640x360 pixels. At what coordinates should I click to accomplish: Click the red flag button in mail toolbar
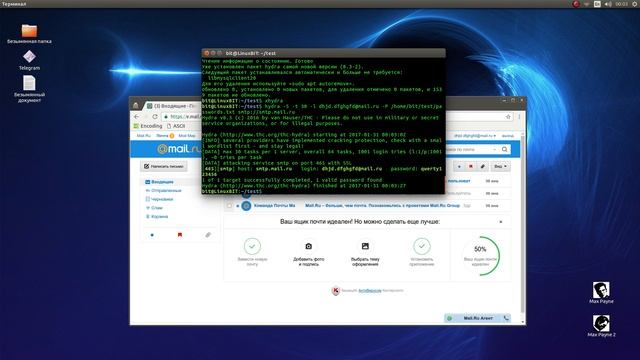point(471,167)
